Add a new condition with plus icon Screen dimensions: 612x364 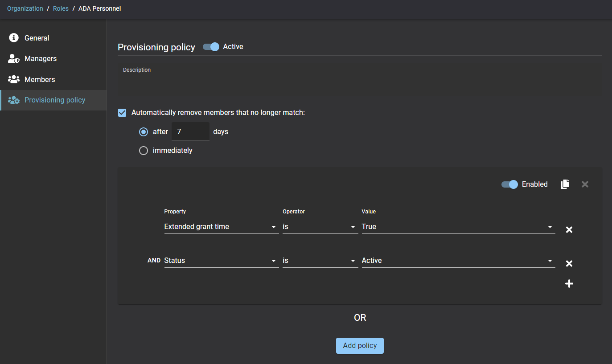coord(569,284)
